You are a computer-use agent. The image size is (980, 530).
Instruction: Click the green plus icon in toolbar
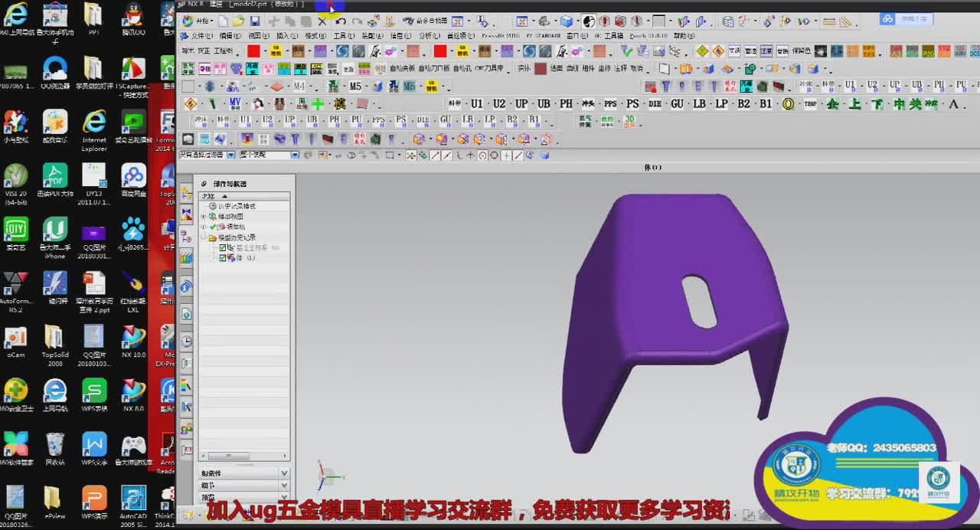[x=317, y=104]
